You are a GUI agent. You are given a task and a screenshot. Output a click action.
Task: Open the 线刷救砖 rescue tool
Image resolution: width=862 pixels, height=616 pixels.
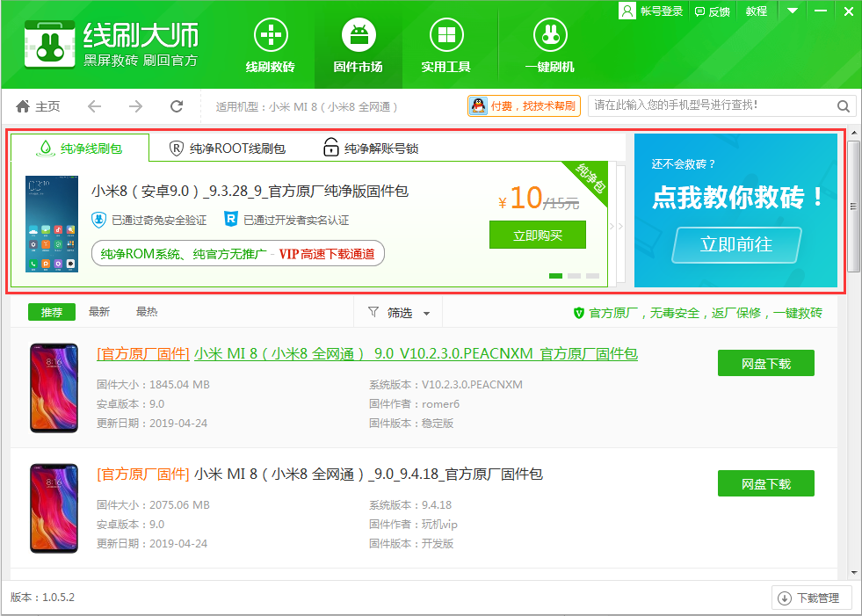pos(270,43)
